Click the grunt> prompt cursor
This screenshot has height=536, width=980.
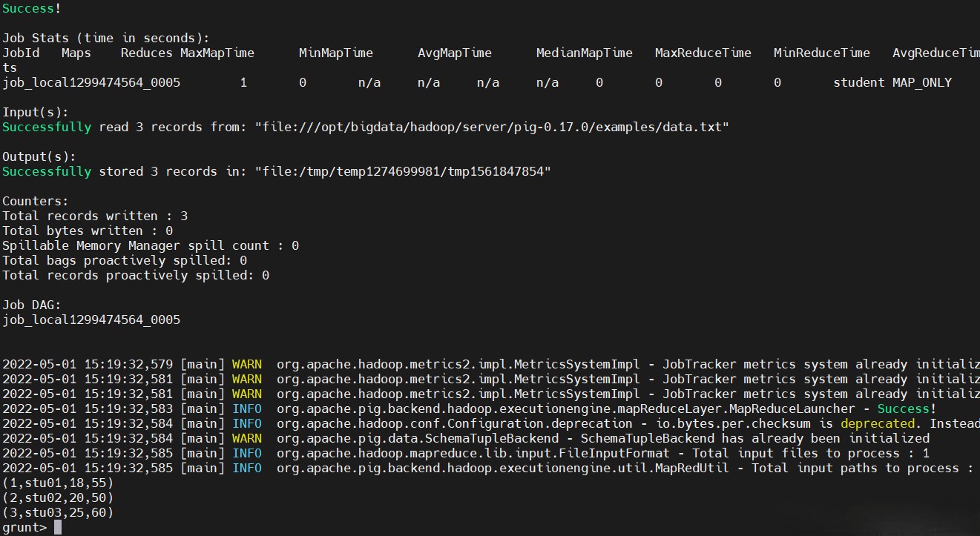tap(58, 527)
